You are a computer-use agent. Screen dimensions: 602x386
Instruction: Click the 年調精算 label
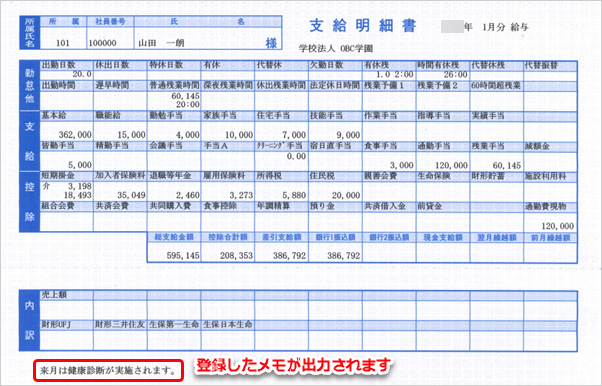(x=273, y=206)
